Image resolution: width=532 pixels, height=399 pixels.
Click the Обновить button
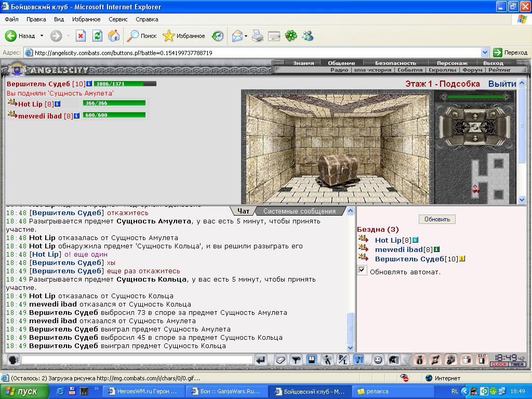coord(437,219)
